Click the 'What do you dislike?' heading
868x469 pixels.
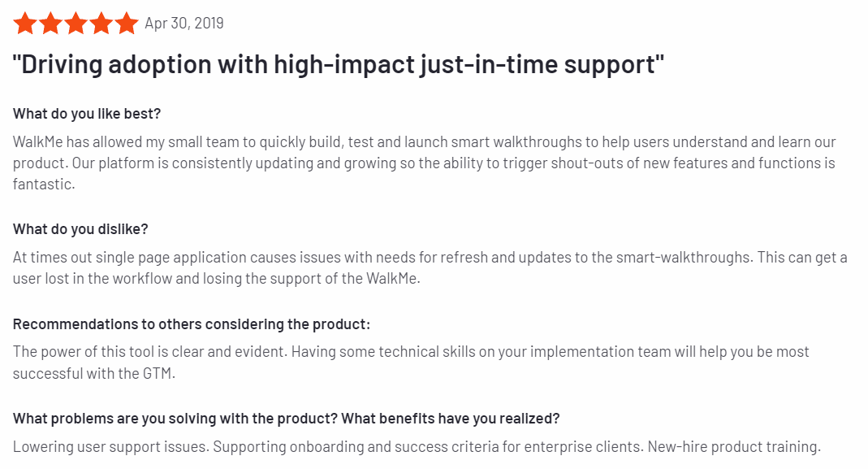81,229
